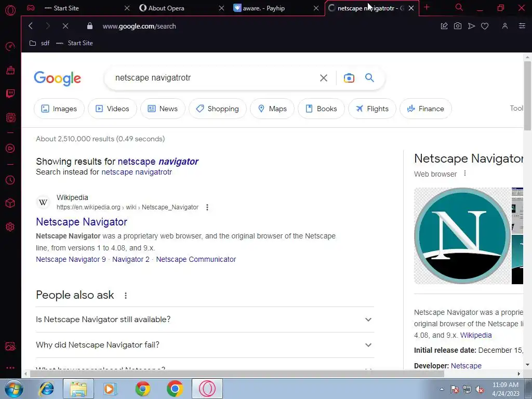Click the Netscape logo thumbnail image

pos(462,236)
